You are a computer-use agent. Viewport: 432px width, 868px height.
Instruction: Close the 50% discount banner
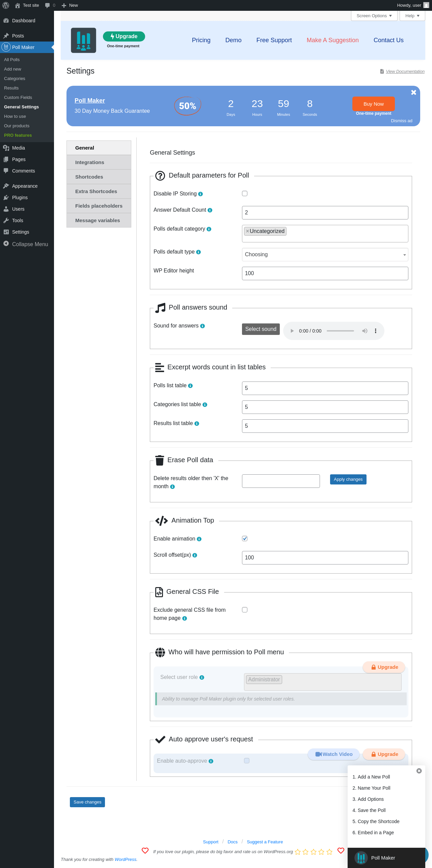coord(413,93)
